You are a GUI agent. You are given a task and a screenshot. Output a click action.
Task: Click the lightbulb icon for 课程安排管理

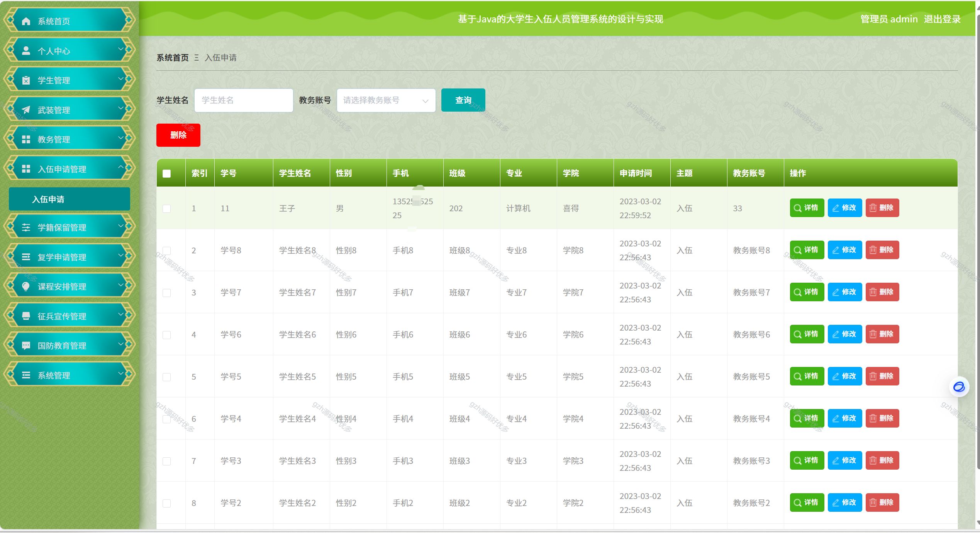tap(26, 286)
